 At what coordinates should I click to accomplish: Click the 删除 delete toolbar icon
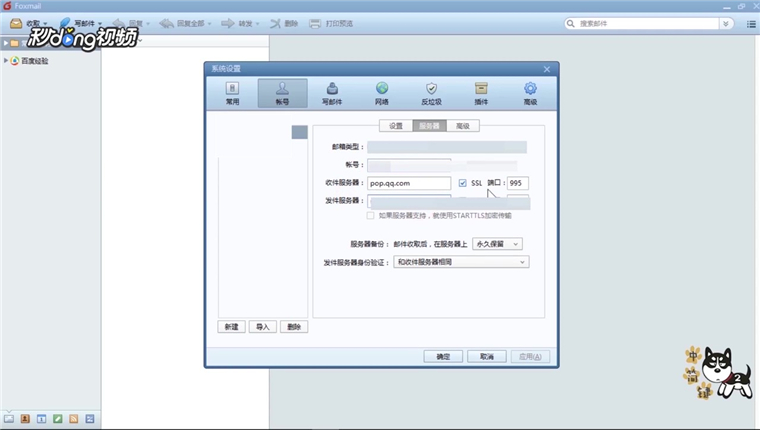pos(275,23)
